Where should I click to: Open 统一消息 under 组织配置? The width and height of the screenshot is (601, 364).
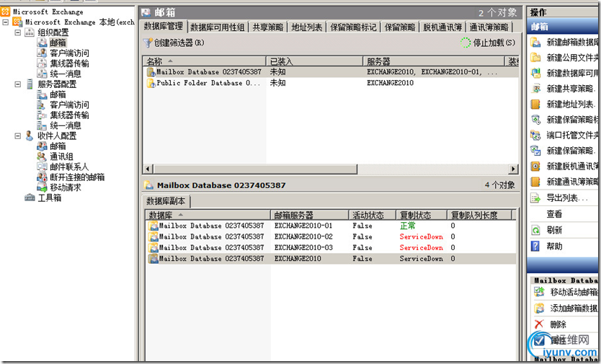click(66, 74)
